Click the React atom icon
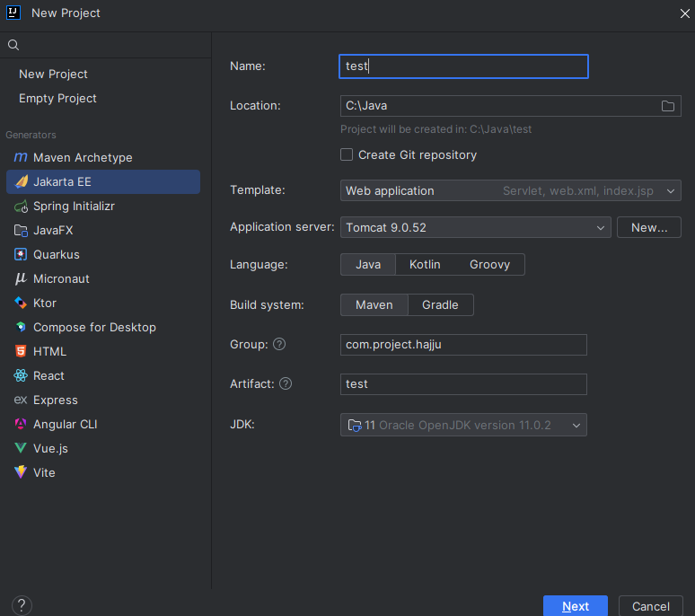695x616 pixels. (x=21, y=376)
